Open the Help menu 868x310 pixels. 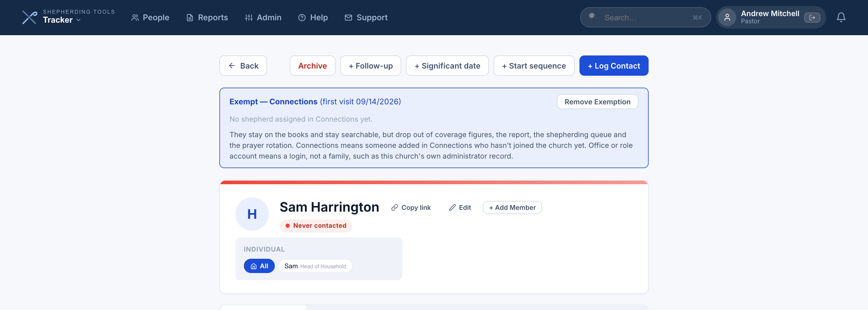click(313, 18)
